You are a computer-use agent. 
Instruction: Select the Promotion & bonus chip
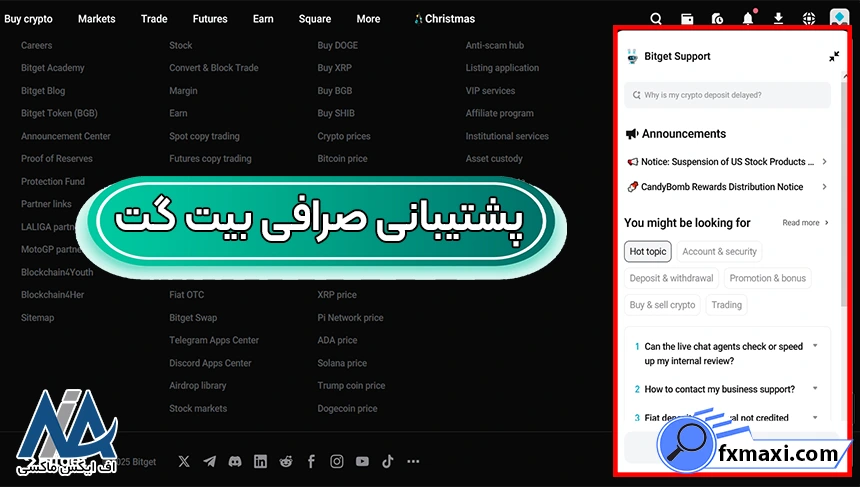coord(767,278)
